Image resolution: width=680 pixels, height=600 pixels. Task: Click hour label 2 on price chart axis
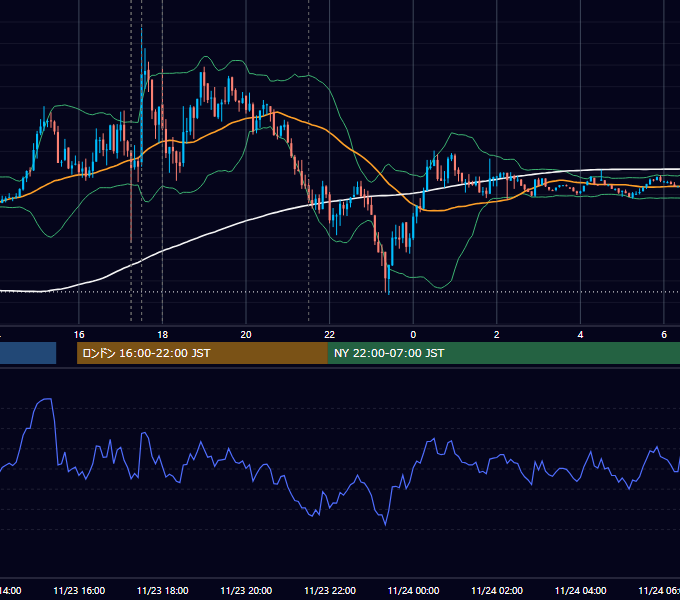497,335
